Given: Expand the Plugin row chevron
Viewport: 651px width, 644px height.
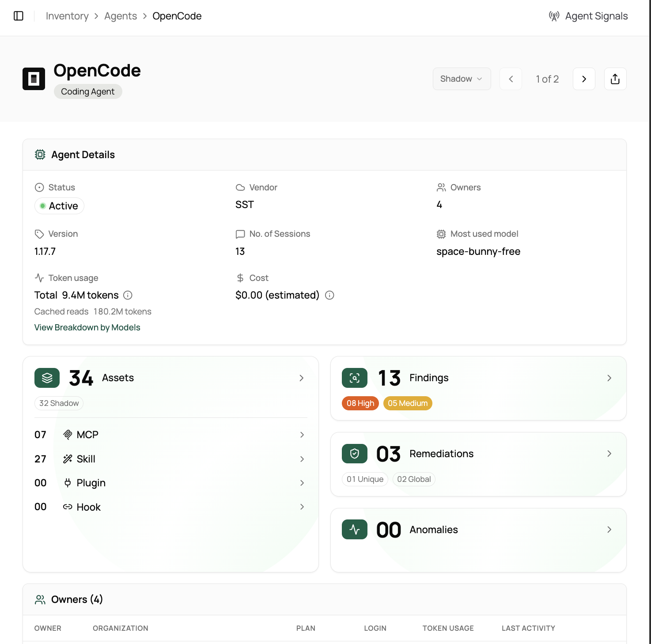Looking at the screenshot, I should 302,483.
